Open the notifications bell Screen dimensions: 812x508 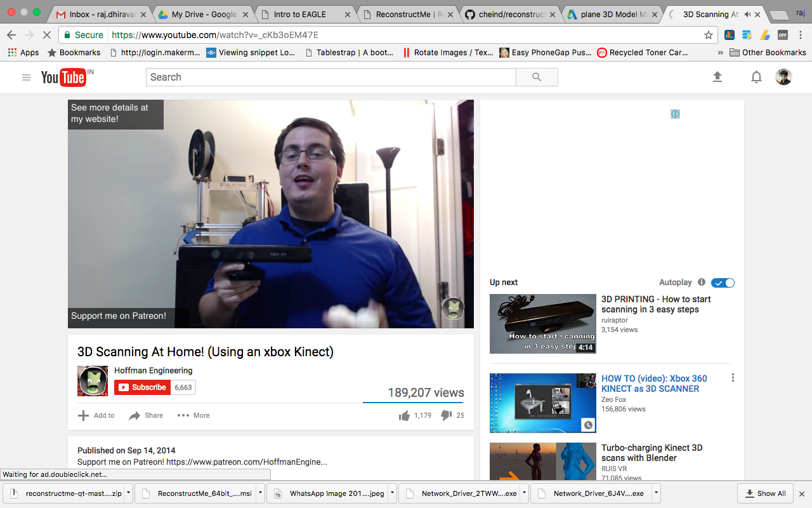[756, 77]
